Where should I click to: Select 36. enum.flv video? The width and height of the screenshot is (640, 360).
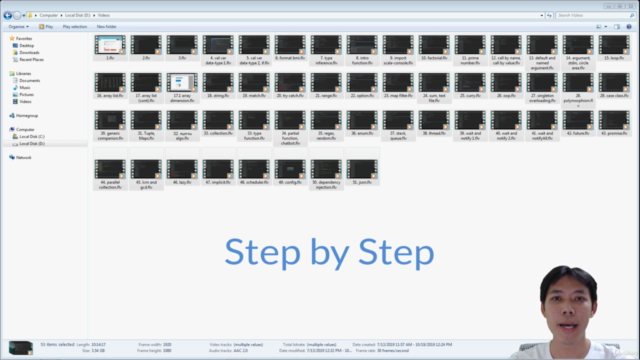point(362,123)
